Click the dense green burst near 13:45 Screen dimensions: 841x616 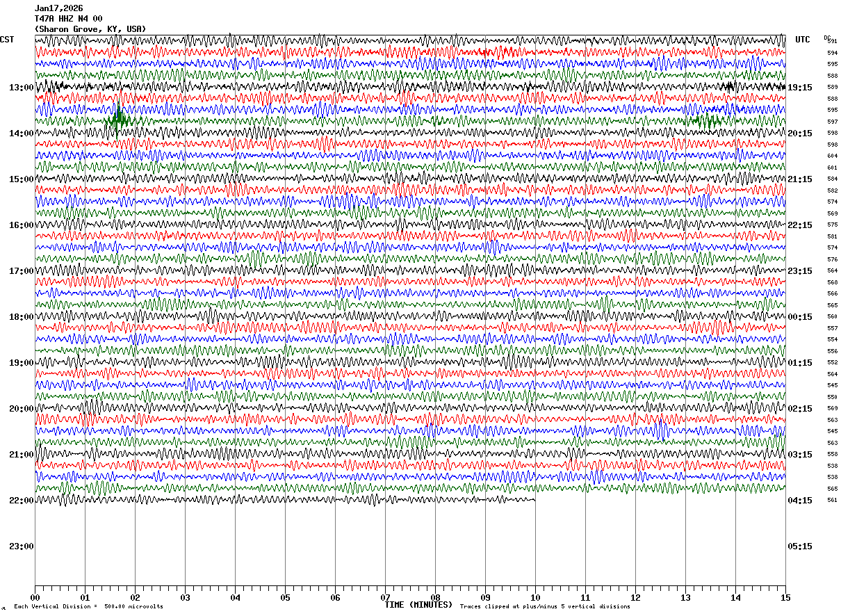pos(119,119)
